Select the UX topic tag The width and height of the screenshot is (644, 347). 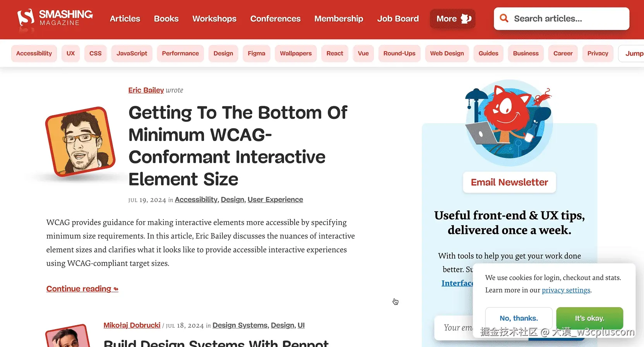click(x=70, y=53)
